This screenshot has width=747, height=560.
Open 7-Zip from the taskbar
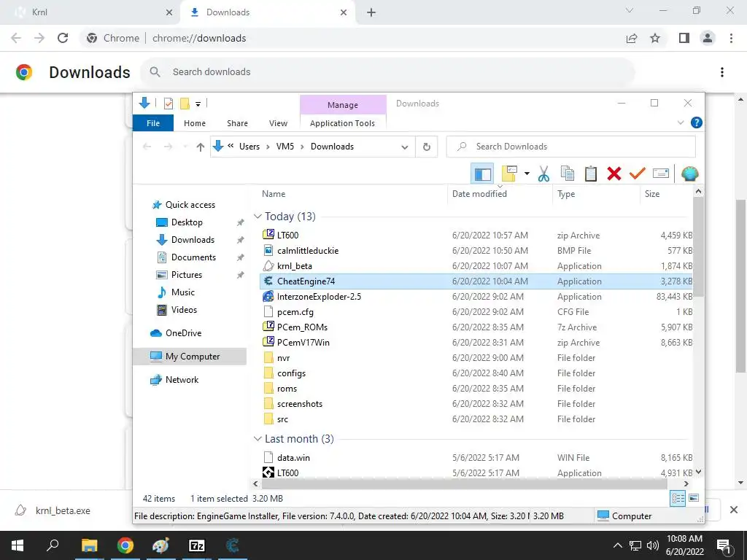tap(197, 545)
